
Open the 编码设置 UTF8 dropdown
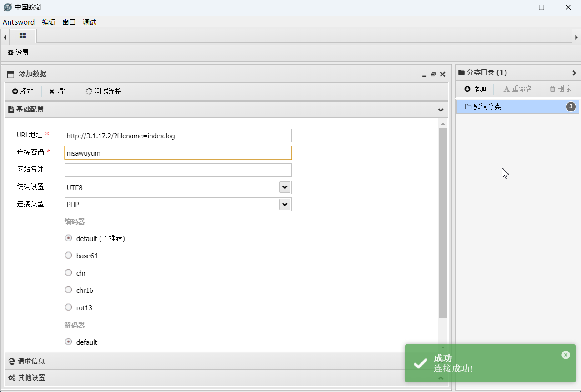point(285,187)
